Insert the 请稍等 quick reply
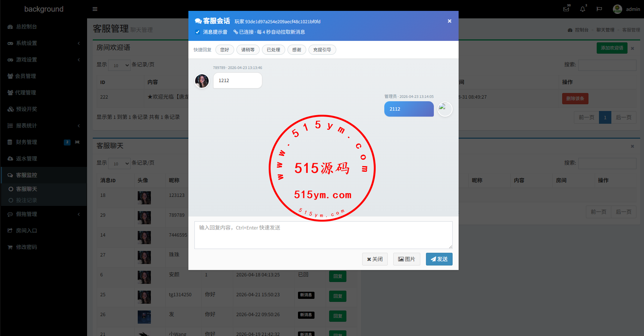 pyautogui.click(x=248, y=50)
